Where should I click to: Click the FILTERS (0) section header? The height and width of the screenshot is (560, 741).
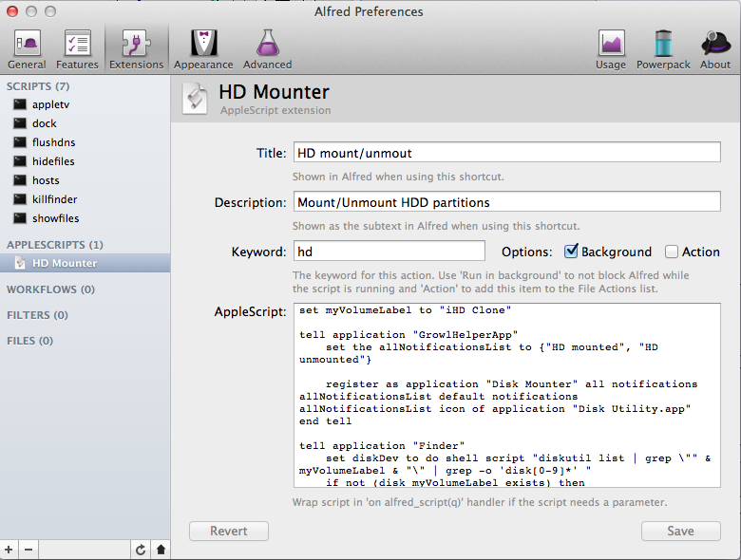pyautogui.click(x=37, y=315)
